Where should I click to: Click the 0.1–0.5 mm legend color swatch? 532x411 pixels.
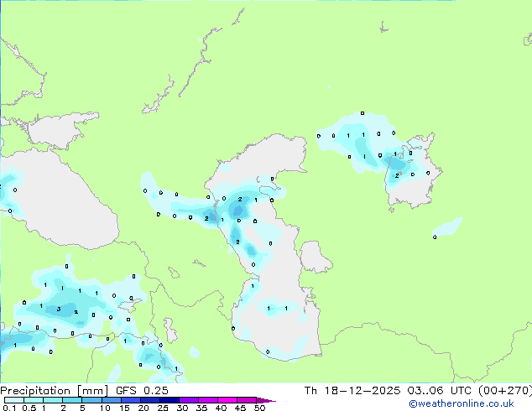(x=14, y=400)
